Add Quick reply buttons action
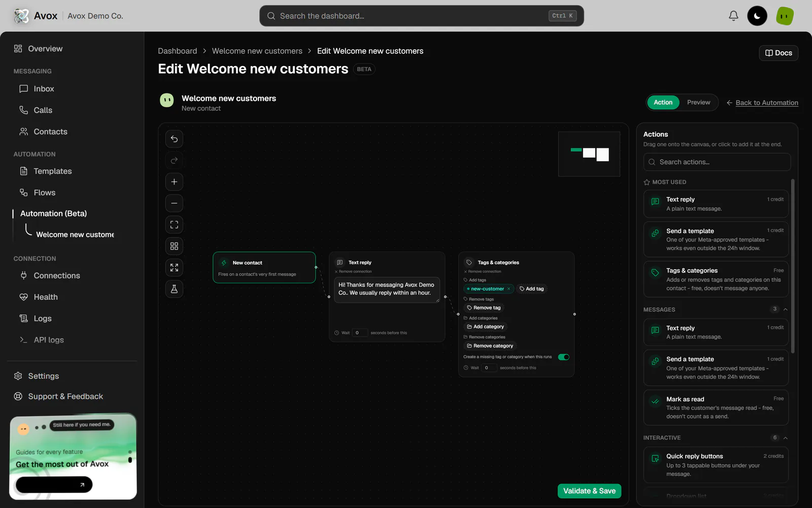Viewport: 812px width, 508px height. click(716, 465)
